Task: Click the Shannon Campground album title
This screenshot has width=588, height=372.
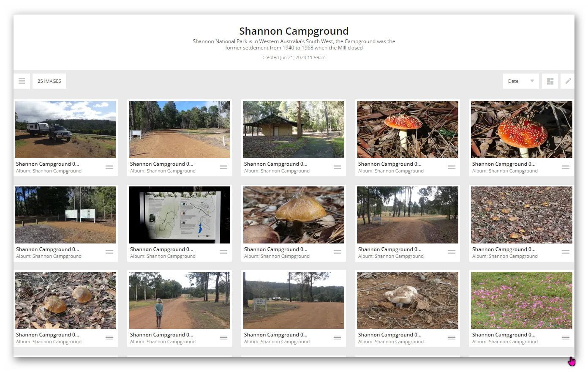Action: point(294,31)
